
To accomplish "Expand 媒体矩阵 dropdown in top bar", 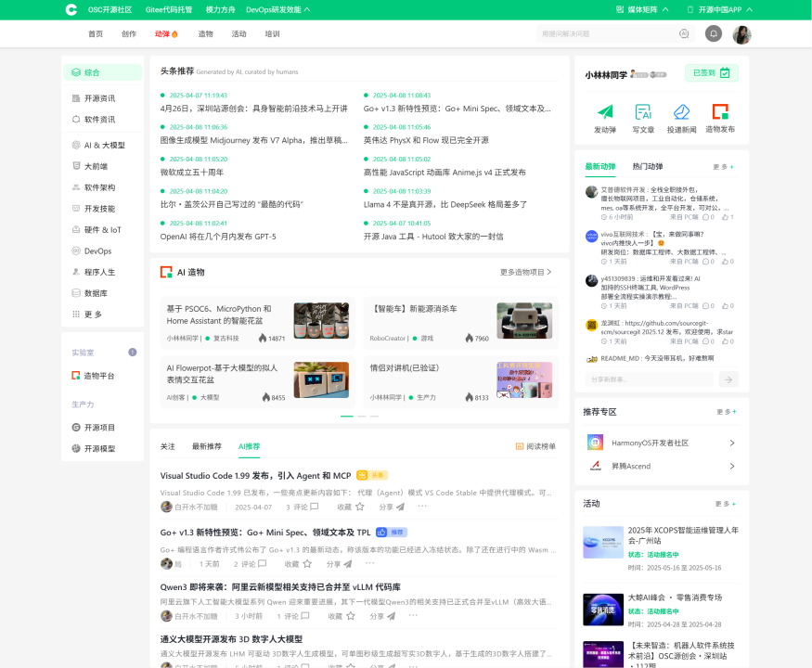I will tap(642, 9).
